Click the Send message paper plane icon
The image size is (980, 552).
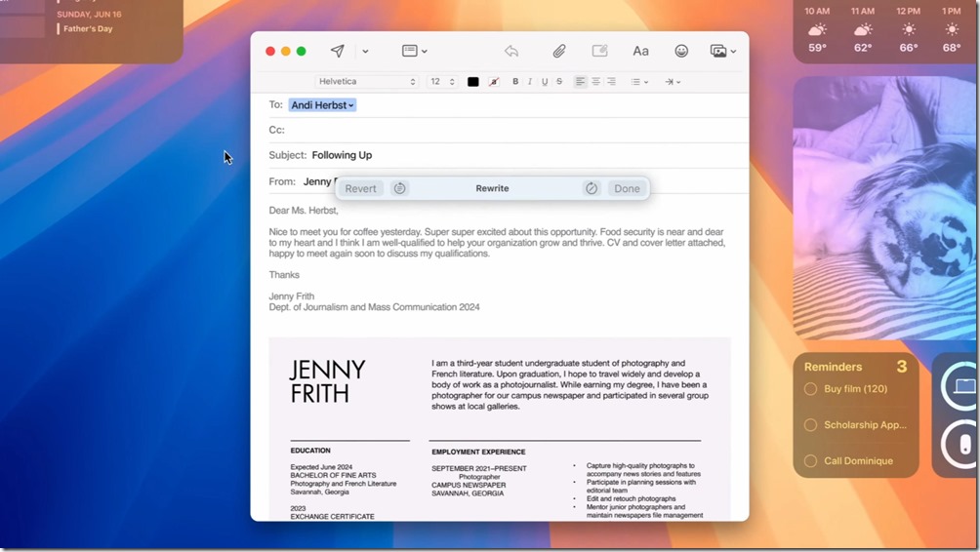click(338, 52)
